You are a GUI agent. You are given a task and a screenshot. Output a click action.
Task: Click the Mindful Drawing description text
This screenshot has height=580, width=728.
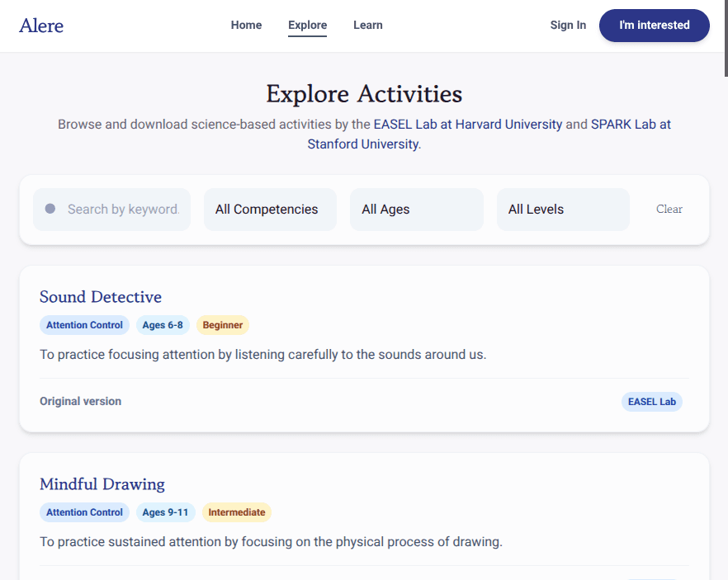pos(271,542)
